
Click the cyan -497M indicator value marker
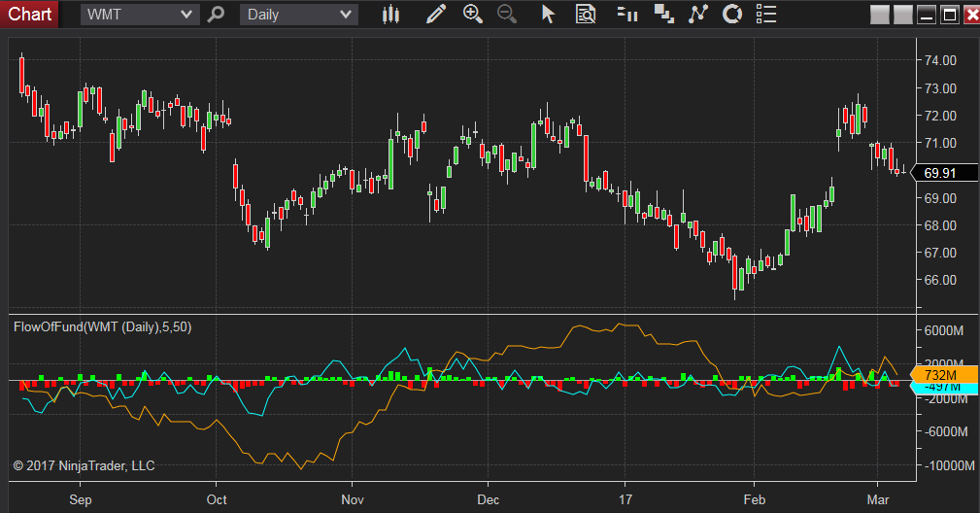[x=944, y=388]
